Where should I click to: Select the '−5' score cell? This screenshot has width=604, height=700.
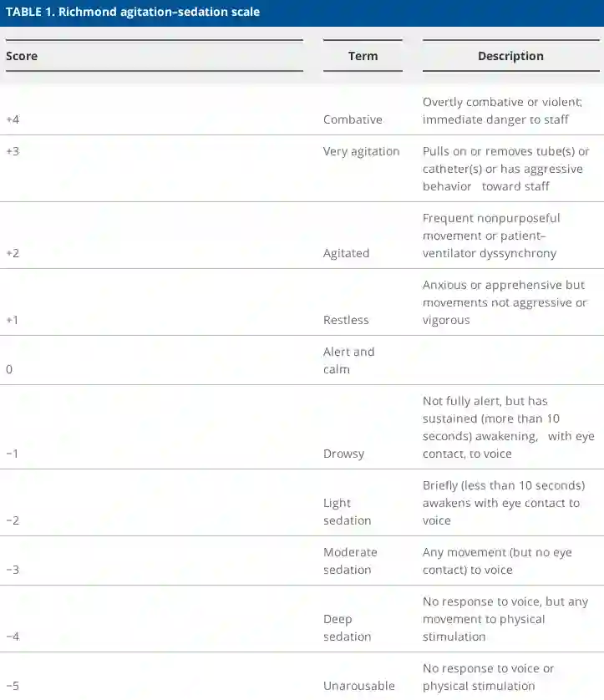pyautogui.click(x=13, y=686)
